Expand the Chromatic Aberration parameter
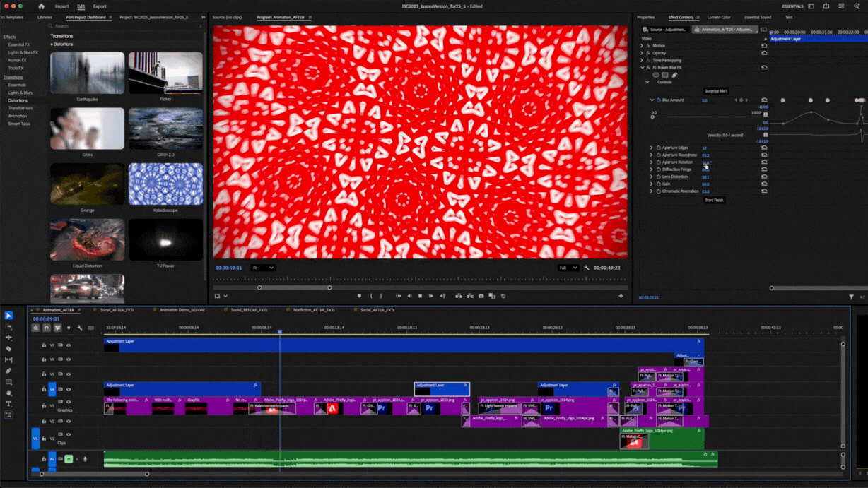The image size is (868, 488). [x=652, y=191]
